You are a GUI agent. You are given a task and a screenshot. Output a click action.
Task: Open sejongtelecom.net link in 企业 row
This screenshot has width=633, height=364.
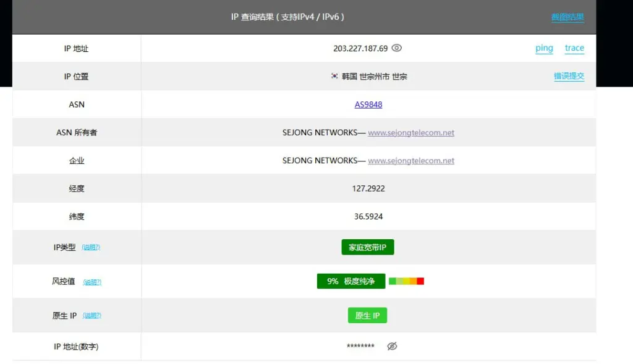pos(411,161)
